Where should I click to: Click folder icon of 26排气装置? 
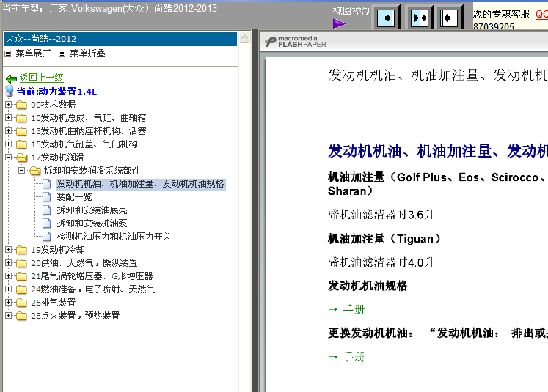coord(21,303)
